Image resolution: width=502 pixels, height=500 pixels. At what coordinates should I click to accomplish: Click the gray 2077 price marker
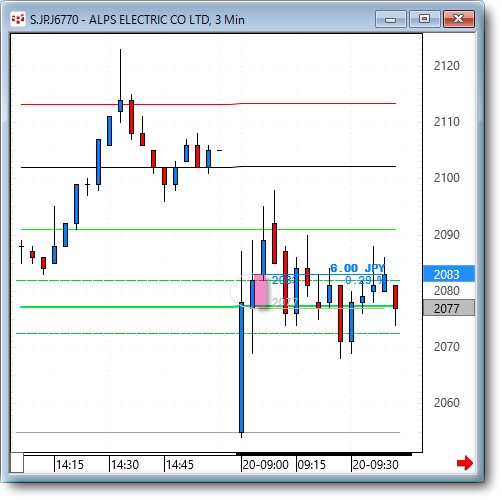449,308
